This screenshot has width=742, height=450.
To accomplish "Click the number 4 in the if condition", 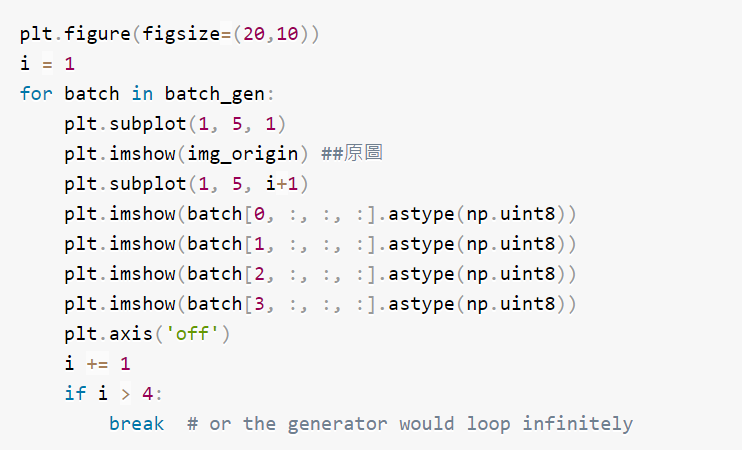I will [147, 394].
